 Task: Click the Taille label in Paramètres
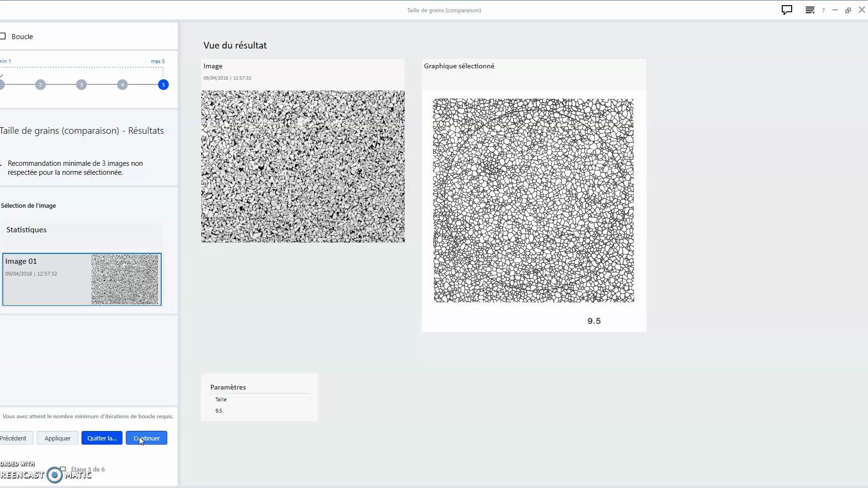pyautogui.click(x=221, y=399)
